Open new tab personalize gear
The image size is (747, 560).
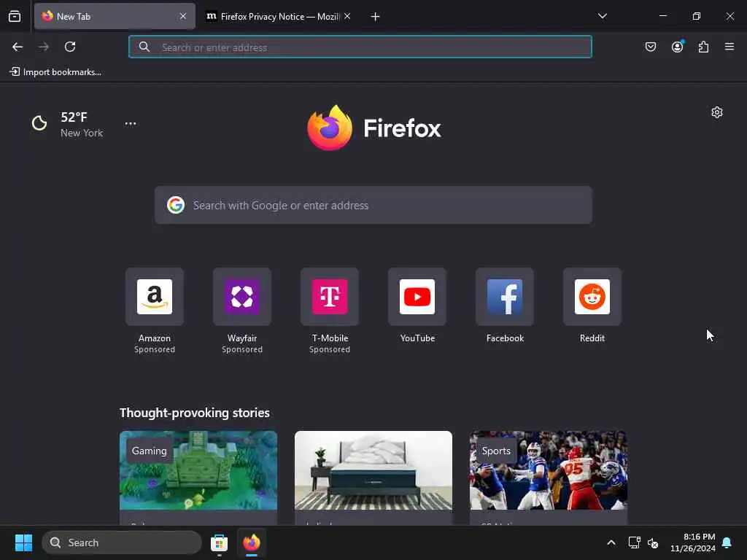coord(716,112)
